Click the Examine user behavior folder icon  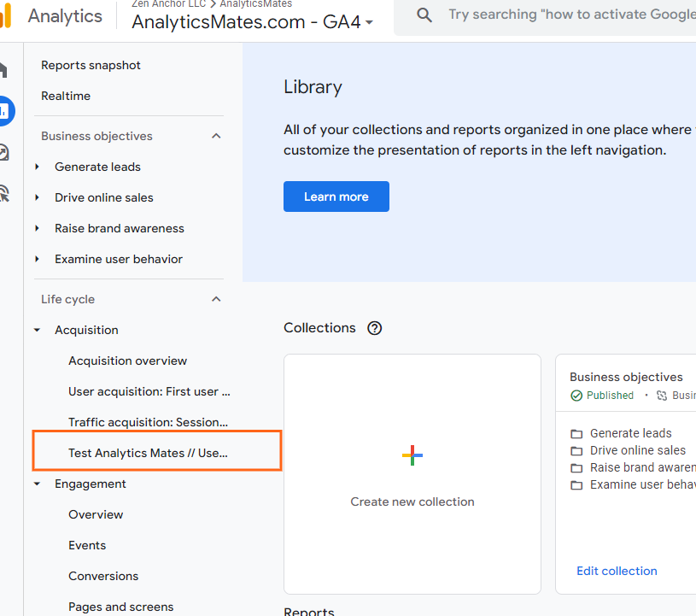point(576,485)
